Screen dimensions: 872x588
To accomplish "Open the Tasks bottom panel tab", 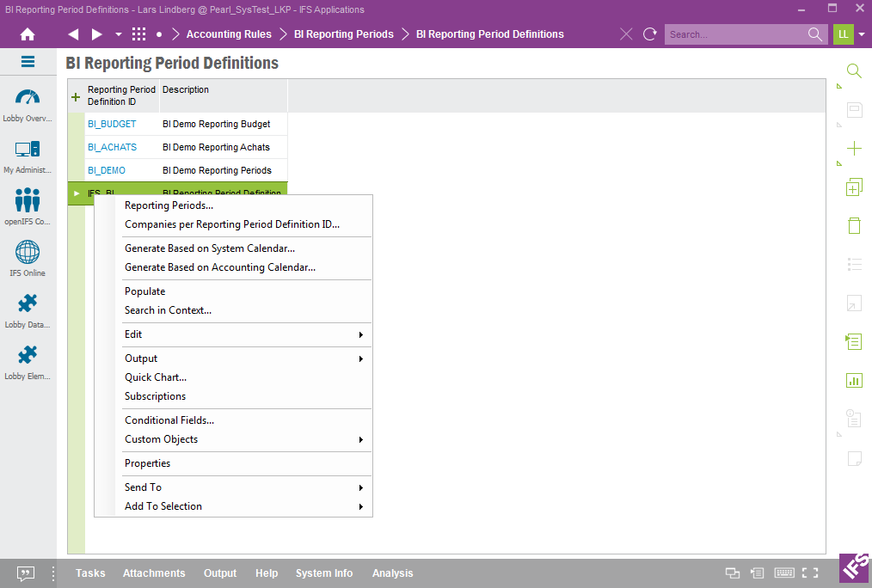I will [90, 573].
